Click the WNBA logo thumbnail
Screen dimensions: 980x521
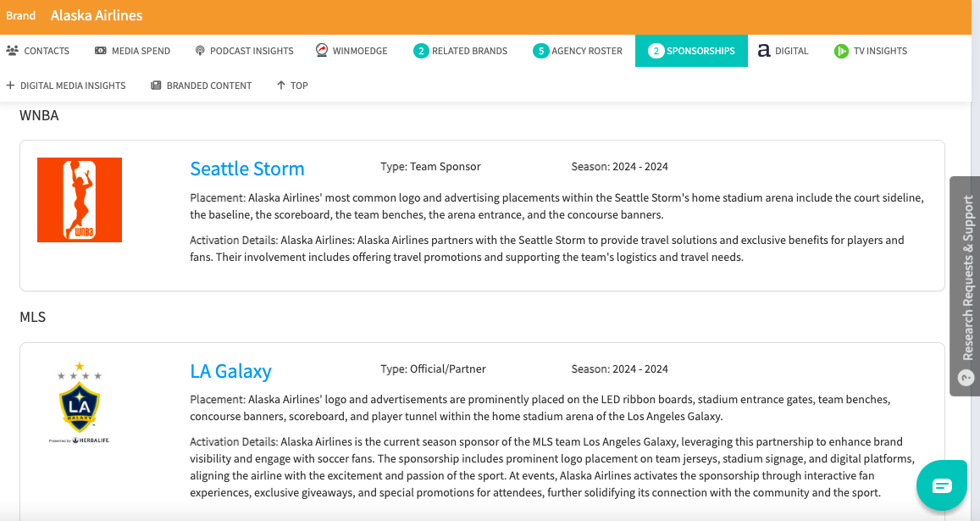[x=80, y=200]
